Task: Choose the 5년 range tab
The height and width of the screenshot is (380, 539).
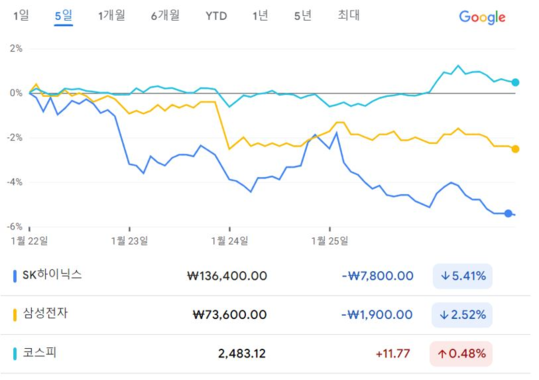Action: click(x=303, y=15)
